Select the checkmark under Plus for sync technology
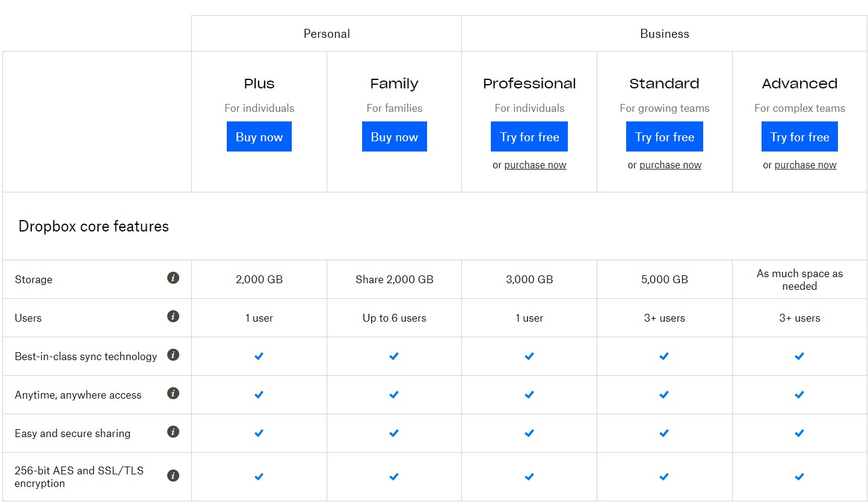Screen dimensions: 868x502 point(259,356)
